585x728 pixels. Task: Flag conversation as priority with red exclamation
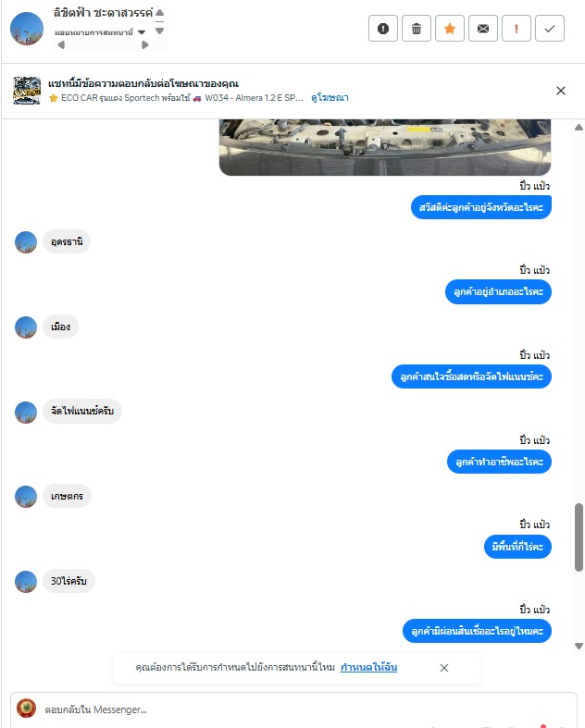(517, 29)
